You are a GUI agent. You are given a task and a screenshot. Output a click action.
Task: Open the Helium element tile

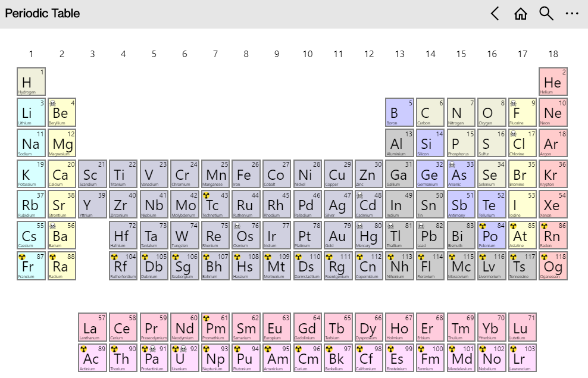pyautogui.click(x=553, y=82)
